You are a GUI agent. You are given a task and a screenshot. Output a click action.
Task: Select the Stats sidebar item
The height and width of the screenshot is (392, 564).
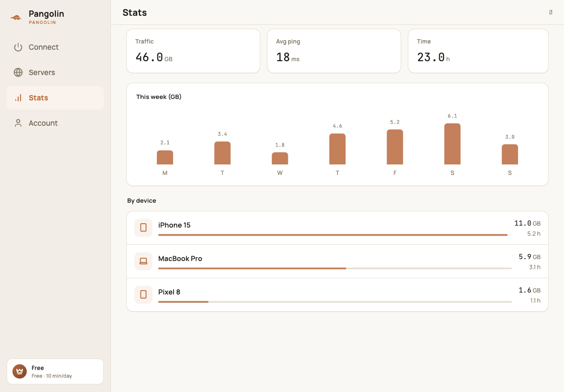pos(55,98)
